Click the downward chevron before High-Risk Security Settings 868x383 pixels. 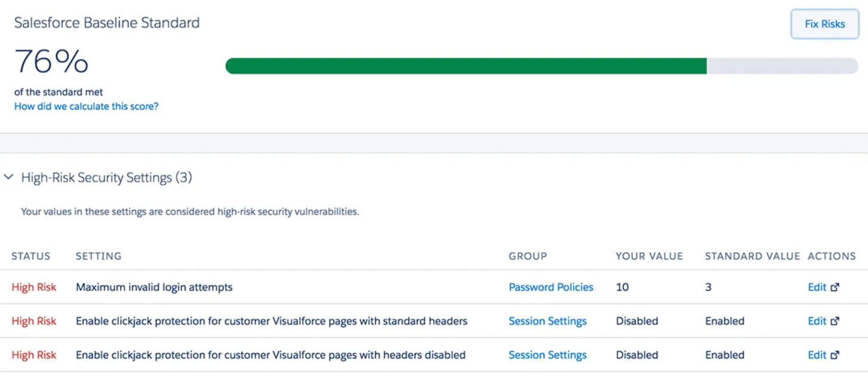click(8, 177)
